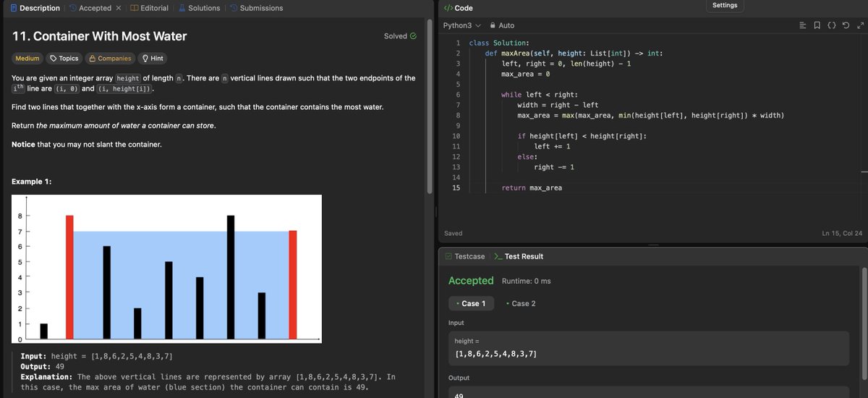
Task: Click the 'width = right - left' line
Action: [558, 105]
